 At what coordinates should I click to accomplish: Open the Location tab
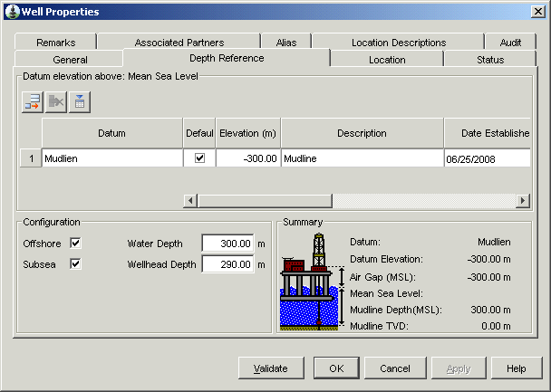(x=387, y=60)
